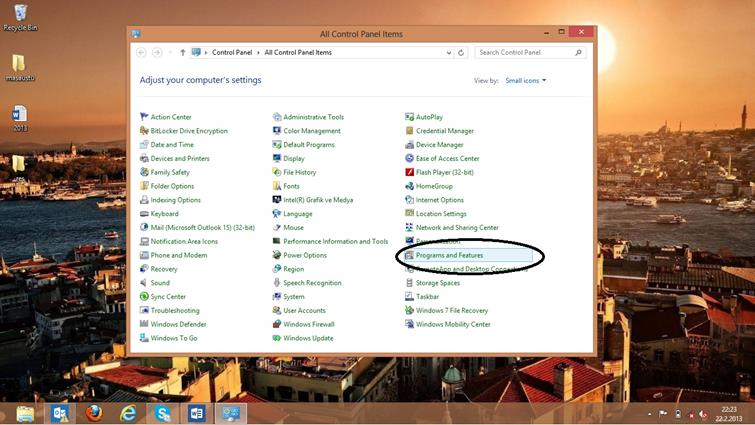
Task: Open the Folder Options icon
Action: point(144,186)
